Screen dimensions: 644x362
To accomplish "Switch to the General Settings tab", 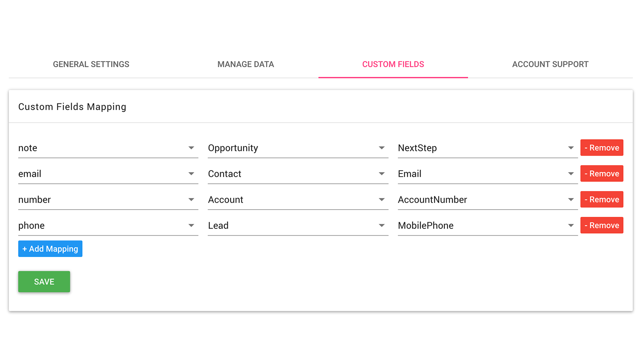I will (91, 64).
